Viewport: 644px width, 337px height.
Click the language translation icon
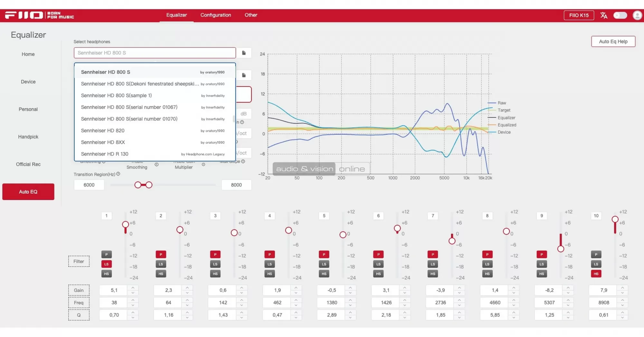pos(603,15)
